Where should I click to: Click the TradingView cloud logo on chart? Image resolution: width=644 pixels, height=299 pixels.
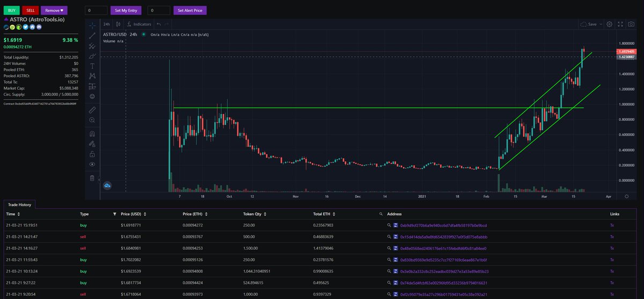pos(107,185)
